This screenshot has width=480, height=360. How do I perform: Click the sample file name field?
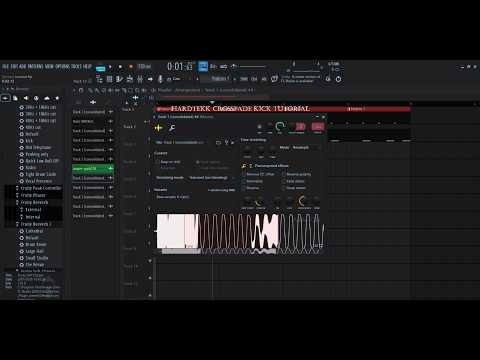coord(181,143)
